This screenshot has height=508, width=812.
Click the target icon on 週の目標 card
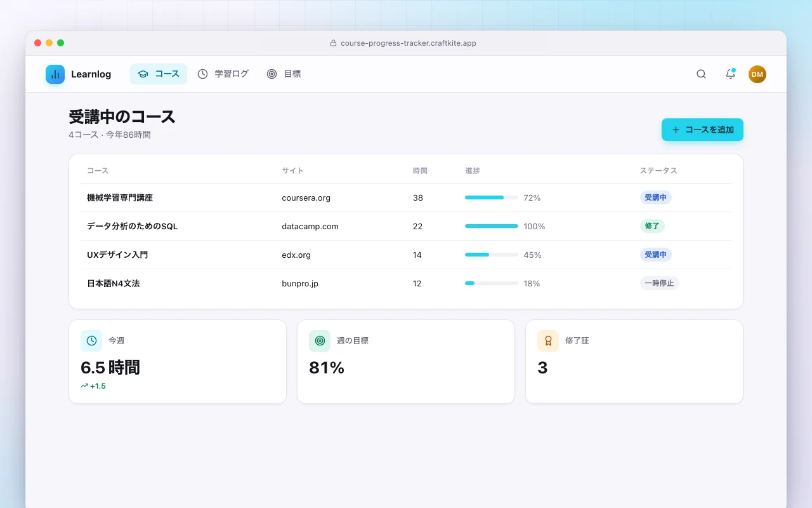[x=320, y=341]
